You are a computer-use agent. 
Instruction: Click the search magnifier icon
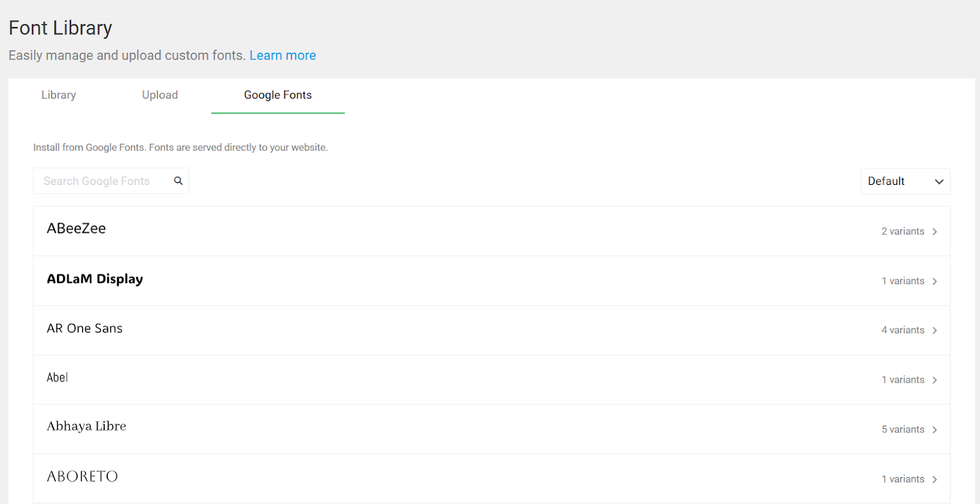178,181
